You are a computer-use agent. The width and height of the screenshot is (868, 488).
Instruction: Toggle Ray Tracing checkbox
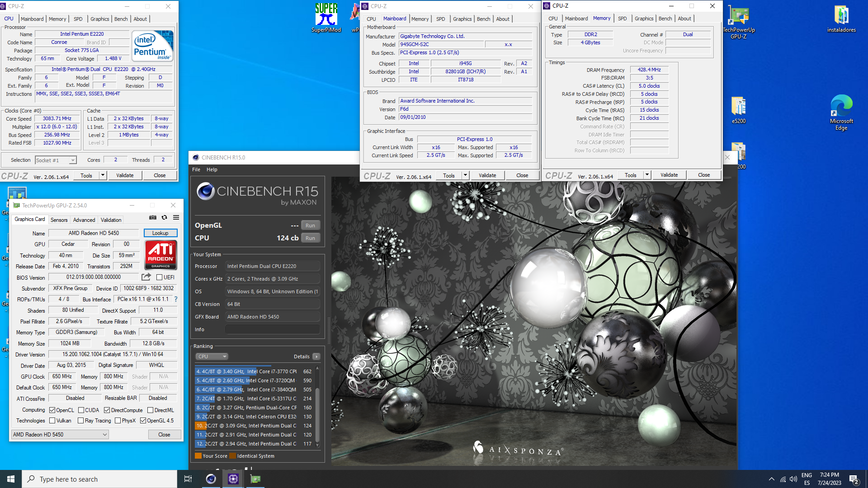pos(81,421)
